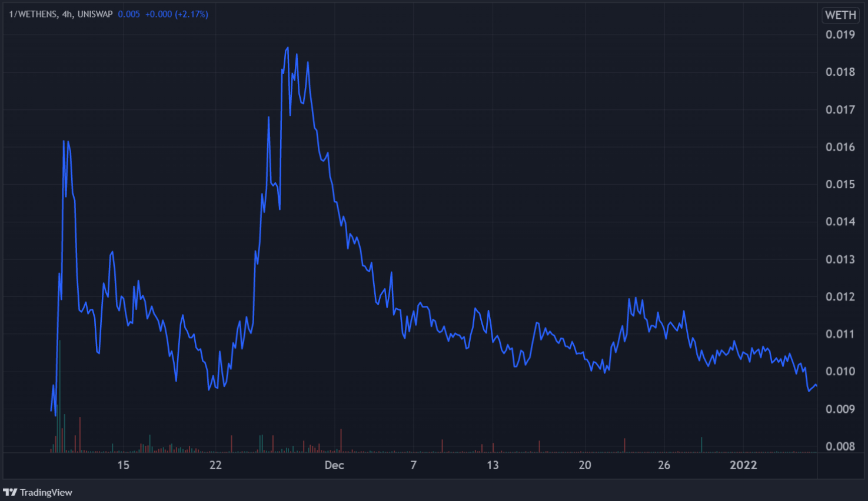The image size is (868, 501).
Task: Click the TradingView logo icon
Action: pyautogui.click(x=10, y=492)
